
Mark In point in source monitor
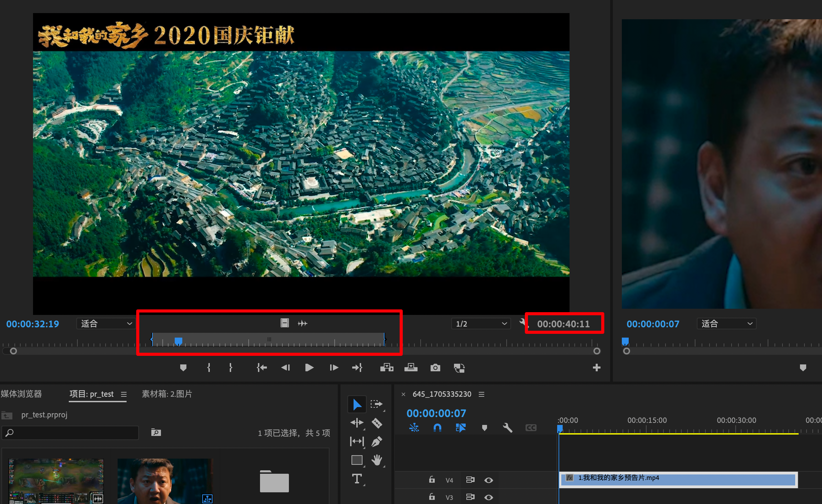pos(209,368)
